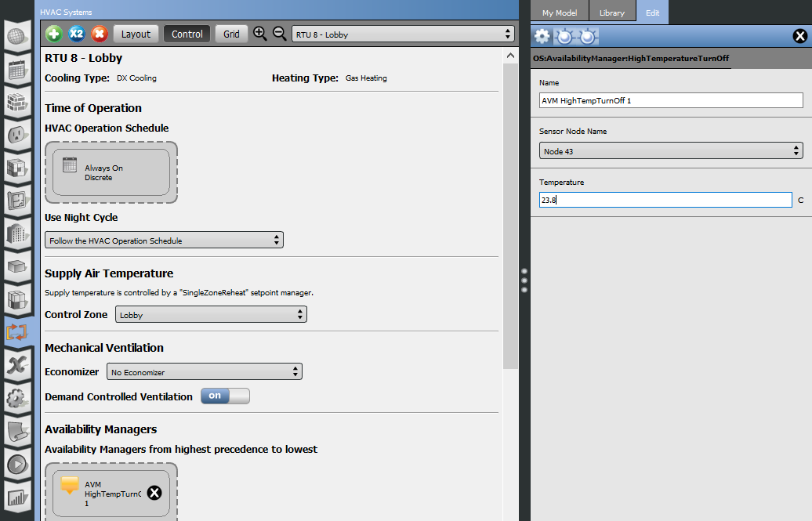The width and height of the screenshot is (812, 521).
Task: Open the Geometry floorplan sidebar tab
Action: click(16, 201)
